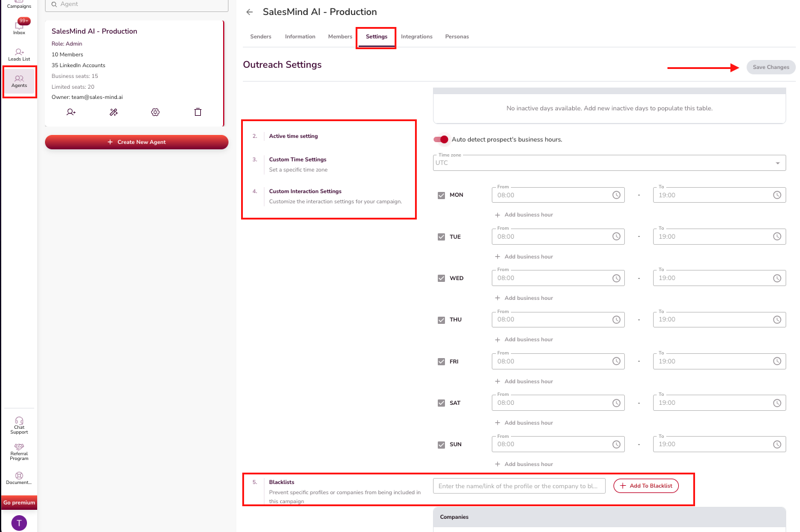Click the blacklist name or link input field
This screenshot has height=532, width=800.
(x=519, y=486)
